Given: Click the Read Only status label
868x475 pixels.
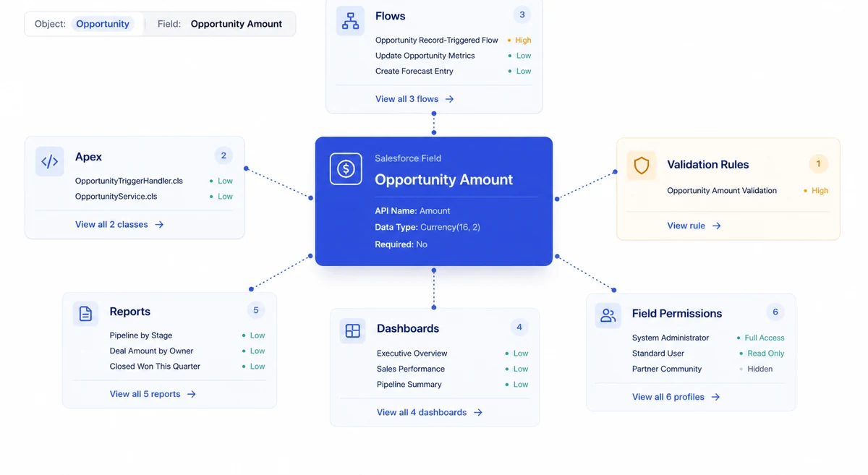Looking at the screenshot, I should click(x=766, y=354).
